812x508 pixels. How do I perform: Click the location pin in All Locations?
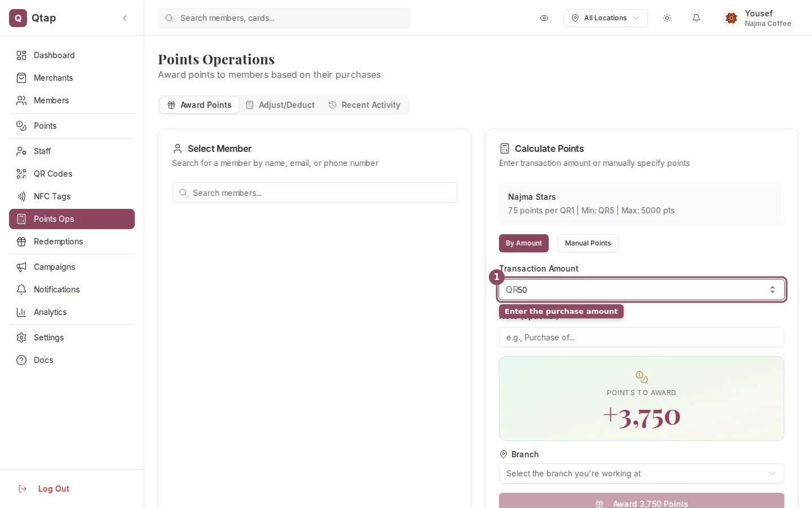click(x=575, y=18)
